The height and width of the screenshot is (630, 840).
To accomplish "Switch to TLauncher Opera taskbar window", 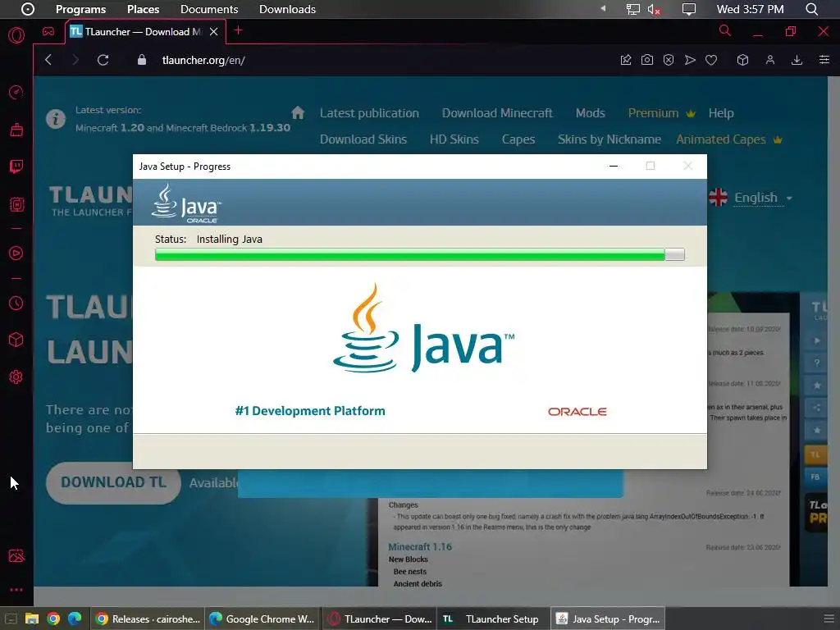I will pos(379,619).
